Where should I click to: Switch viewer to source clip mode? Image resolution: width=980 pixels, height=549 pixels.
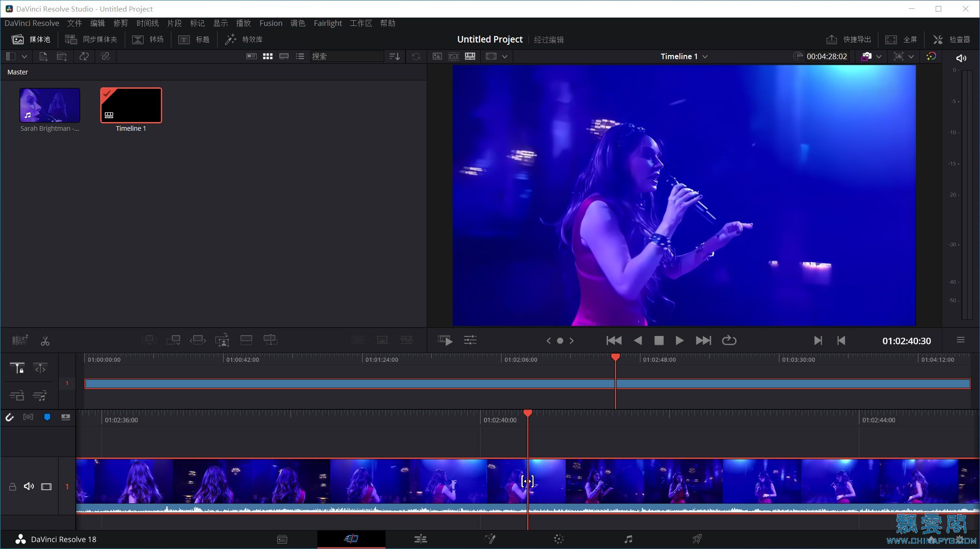coord(437,56)
